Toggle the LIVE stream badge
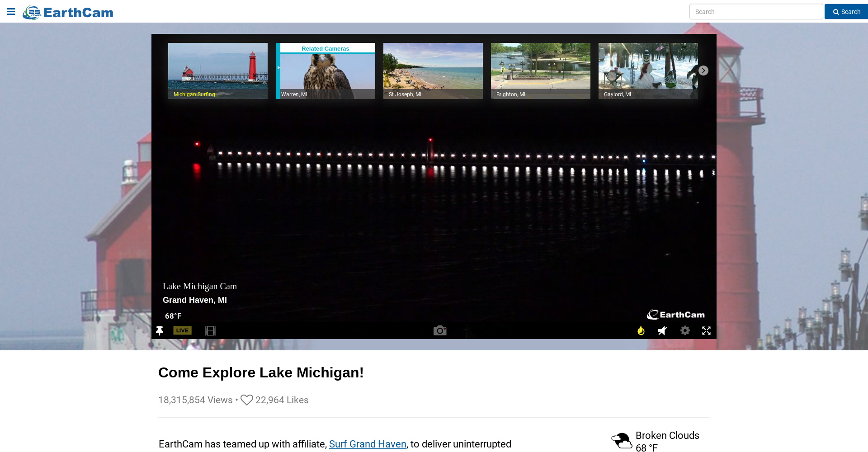The height and width of the screenshot is (452, 868). tap(182, 330)
